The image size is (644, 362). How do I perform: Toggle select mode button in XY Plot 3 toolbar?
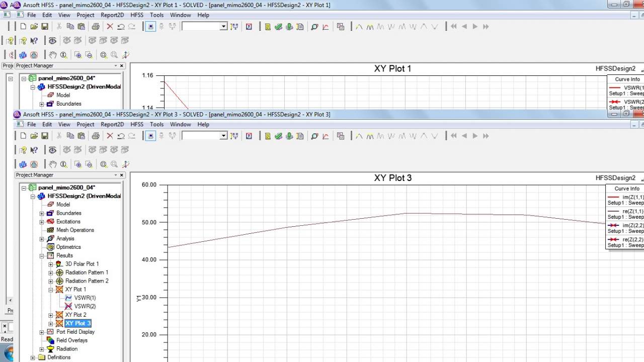tap(150, 136)
